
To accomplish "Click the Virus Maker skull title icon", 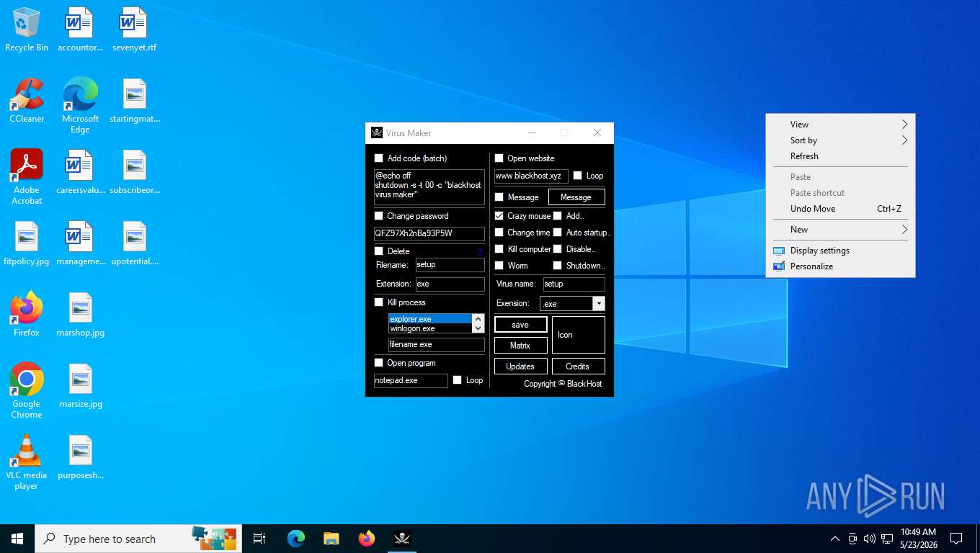I will click(376, 132).
